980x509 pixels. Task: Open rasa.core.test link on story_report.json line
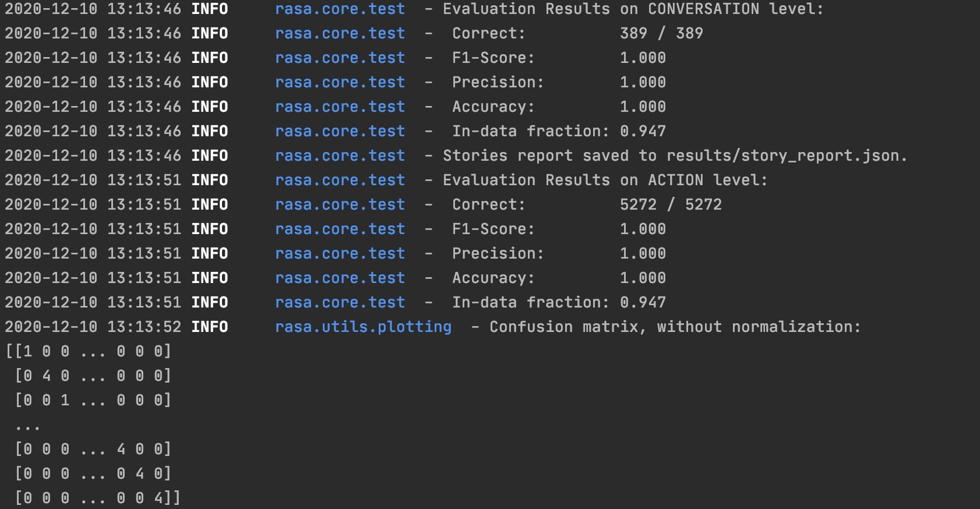(x=340, y=155)
